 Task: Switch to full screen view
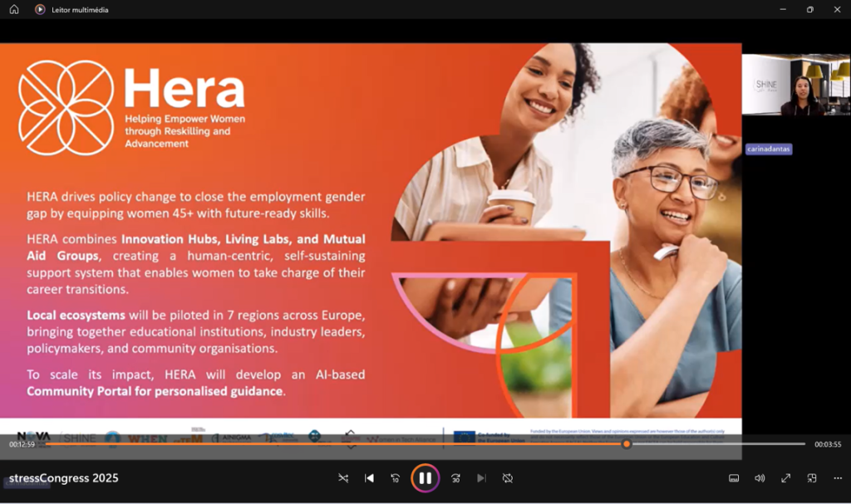tap(785, 478)
